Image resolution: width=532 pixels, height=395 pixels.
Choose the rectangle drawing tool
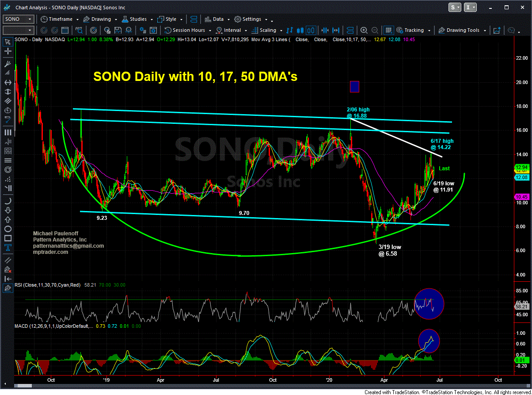[x=8, y=239]
